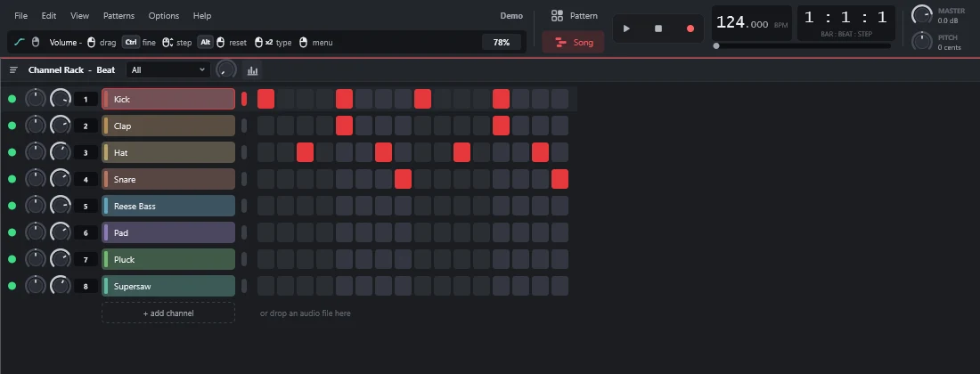The height and width of the screenshot is (374, 980).
Task: Switch to Song mode
Action: pyautogui.click(x=573, y=43)
